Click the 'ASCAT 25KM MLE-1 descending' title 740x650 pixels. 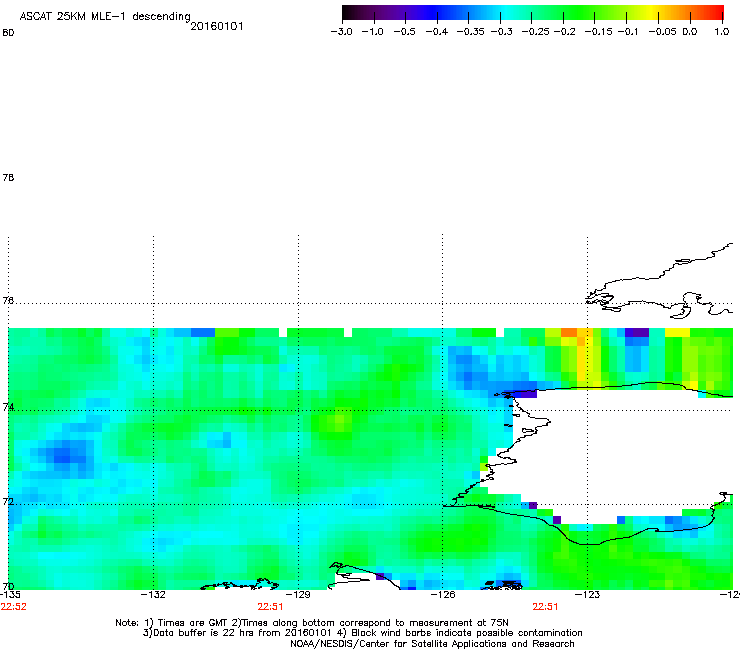(x=105, y=16)
